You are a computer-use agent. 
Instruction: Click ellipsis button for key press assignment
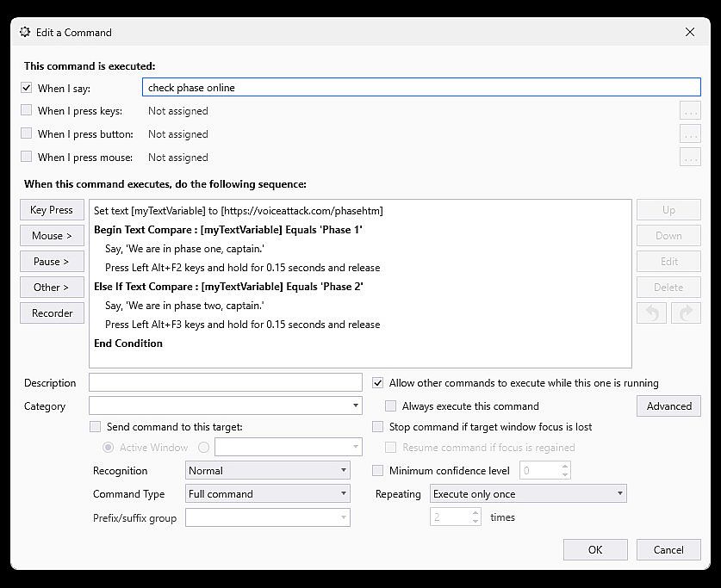[x=690, y=111]
